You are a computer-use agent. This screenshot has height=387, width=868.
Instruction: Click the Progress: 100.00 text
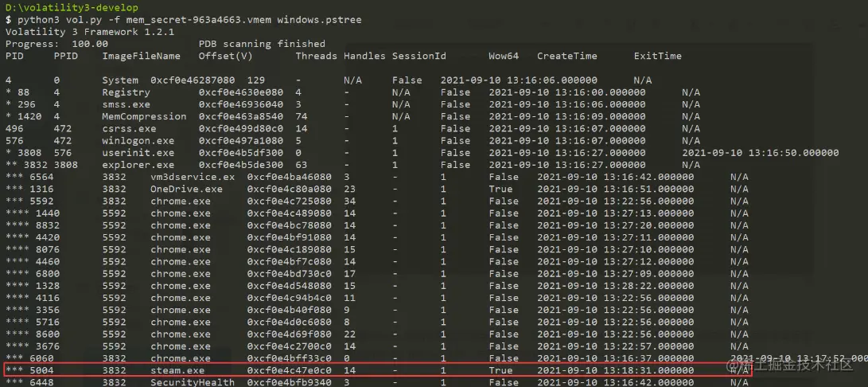[56, 44]
